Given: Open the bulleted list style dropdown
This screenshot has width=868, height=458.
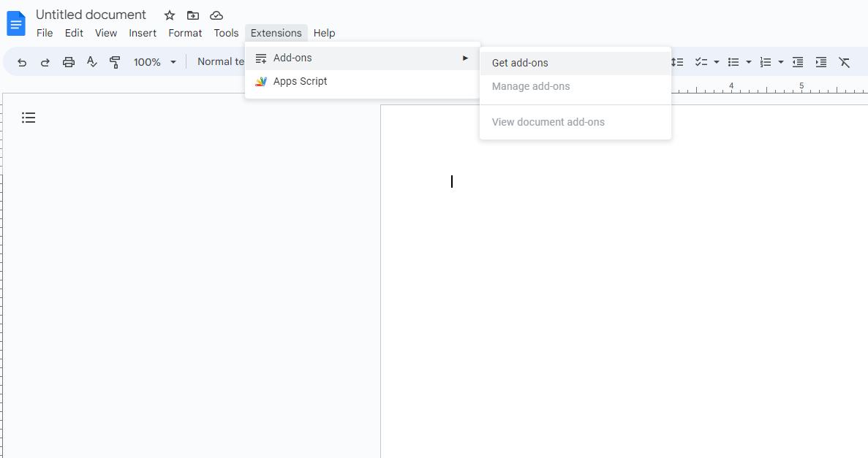Looking at the screenshot, I should pos(747,62).
